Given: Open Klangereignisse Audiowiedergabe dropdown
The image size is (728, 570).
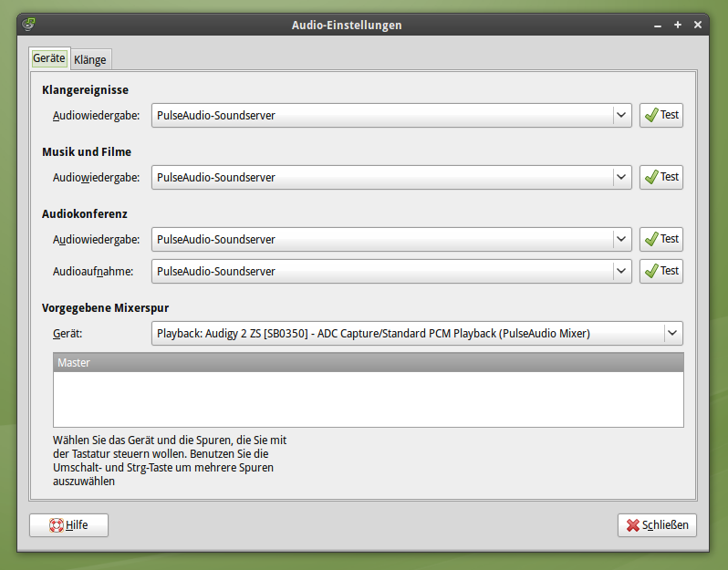Looking at the screenshot, I should coord(621,116).
